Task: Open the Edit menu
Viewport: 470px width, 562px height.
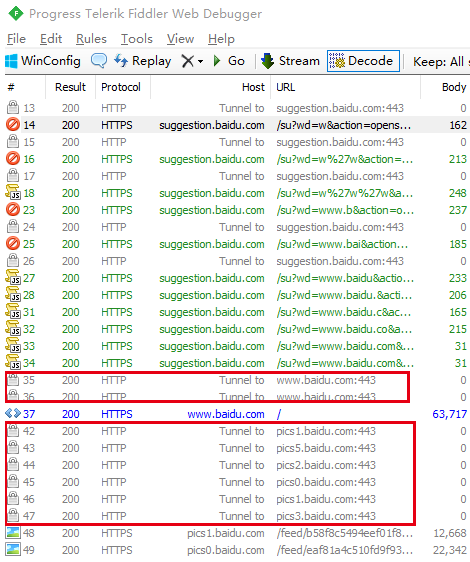Action: coord(51,39)
